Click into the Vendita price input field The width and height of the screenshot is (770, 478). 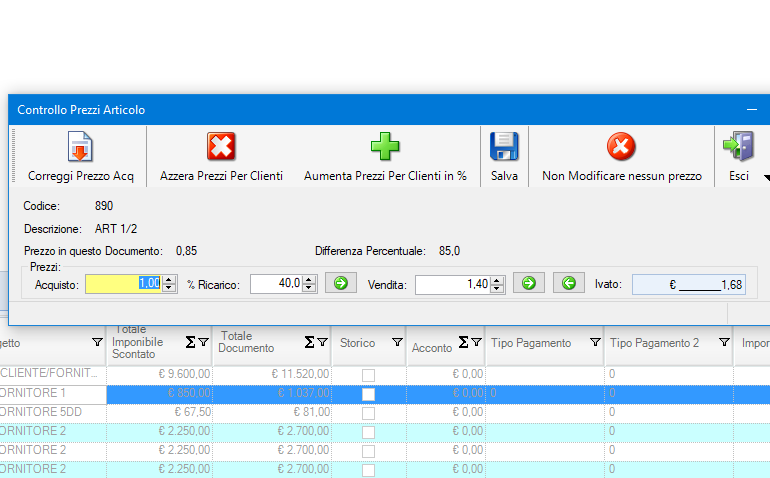450,284
